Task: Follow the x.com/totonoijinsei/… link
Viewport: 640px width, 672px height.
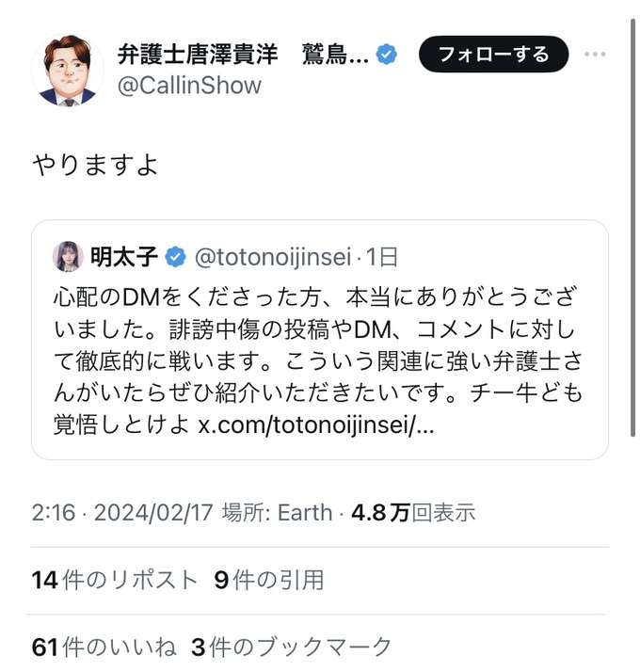Action: tap(316, 424)
